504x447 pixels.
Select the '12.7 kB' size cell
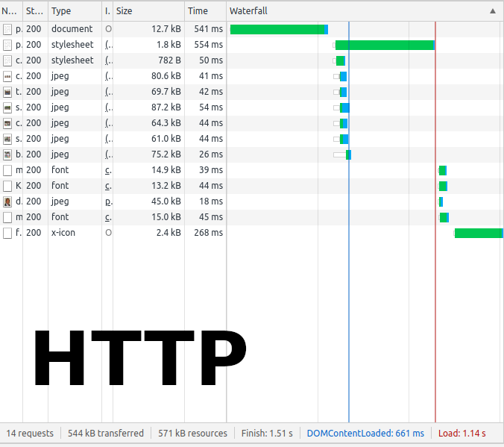[166, 29]
